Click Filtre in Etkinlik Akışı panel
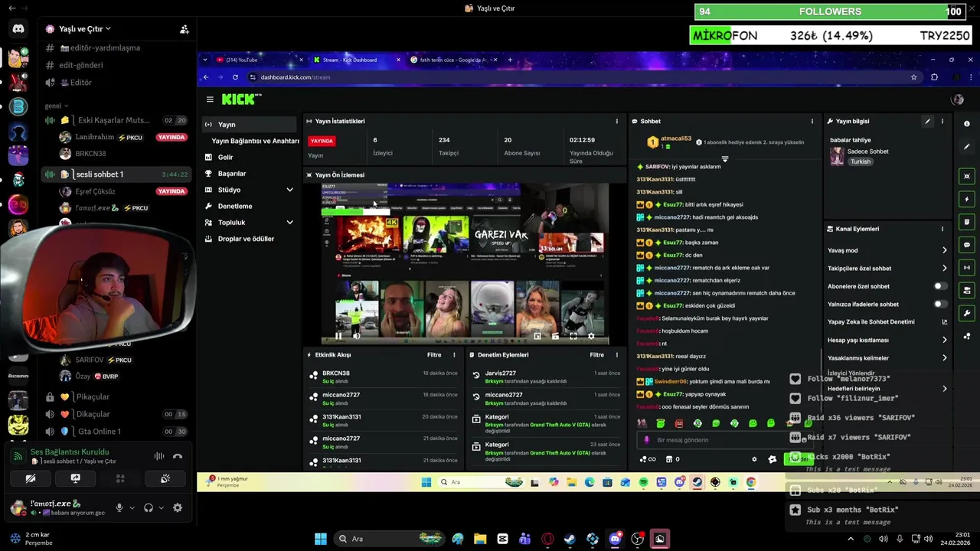This screenshot has height=551, width=980. [434, 355]
